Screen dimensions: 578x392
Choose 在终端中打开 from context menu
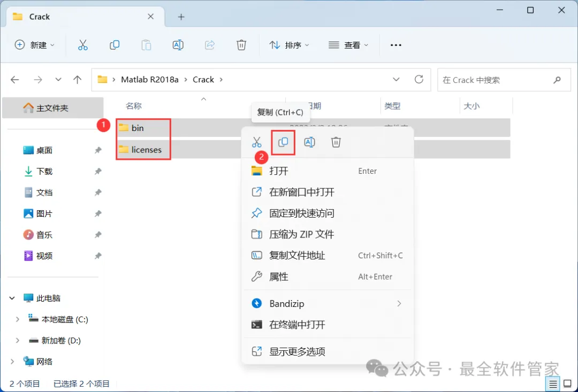[x=328, y=325]
